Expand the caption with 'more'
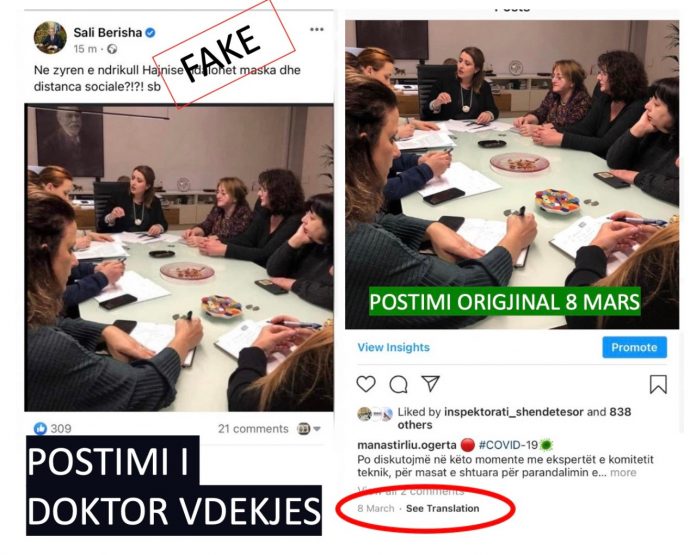Viewport: 696px width, 555px height. pyautogui.click(x=623, y=472)
